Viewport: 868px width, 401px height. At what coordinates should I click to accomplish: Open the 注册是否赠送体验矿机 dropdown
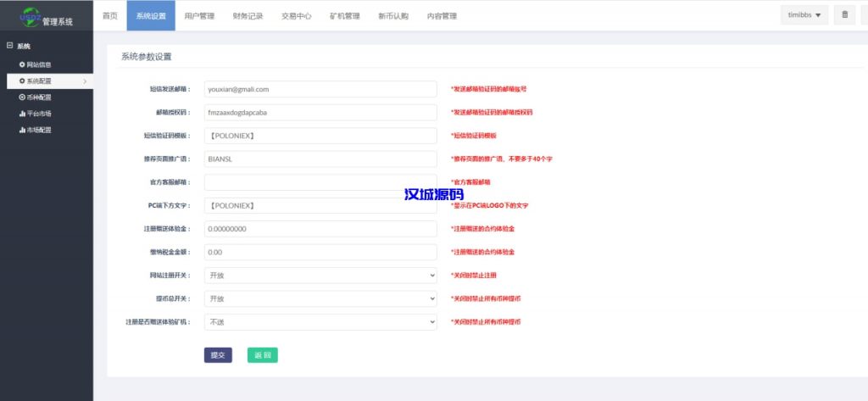point(320,322)
